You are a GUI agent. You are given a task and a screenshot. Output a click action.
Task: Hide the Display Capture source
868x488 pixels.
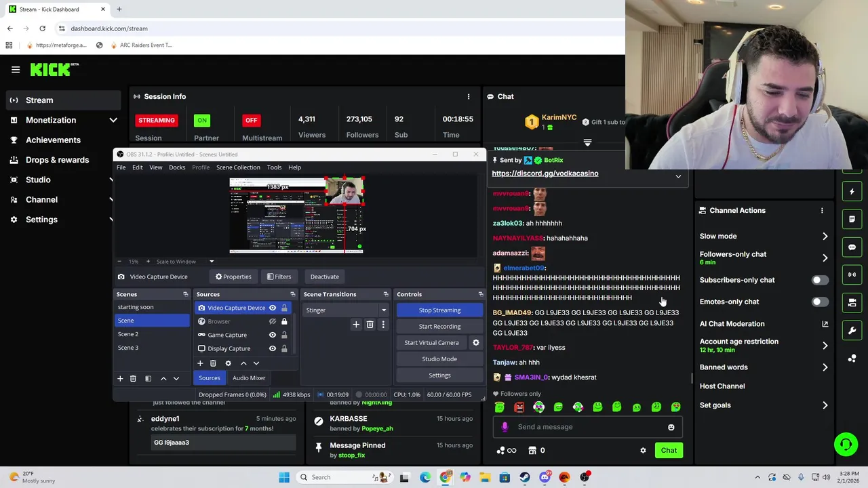coord(273,348)
